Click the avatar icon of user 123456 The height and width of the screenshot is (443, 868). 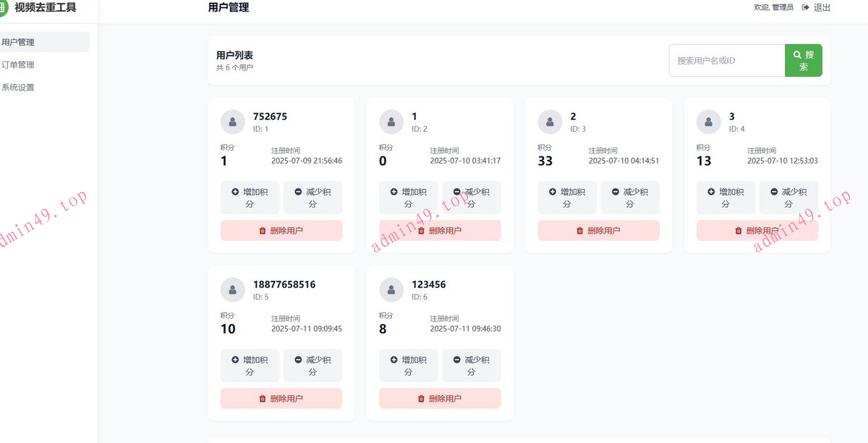click(x=391, y=290)
